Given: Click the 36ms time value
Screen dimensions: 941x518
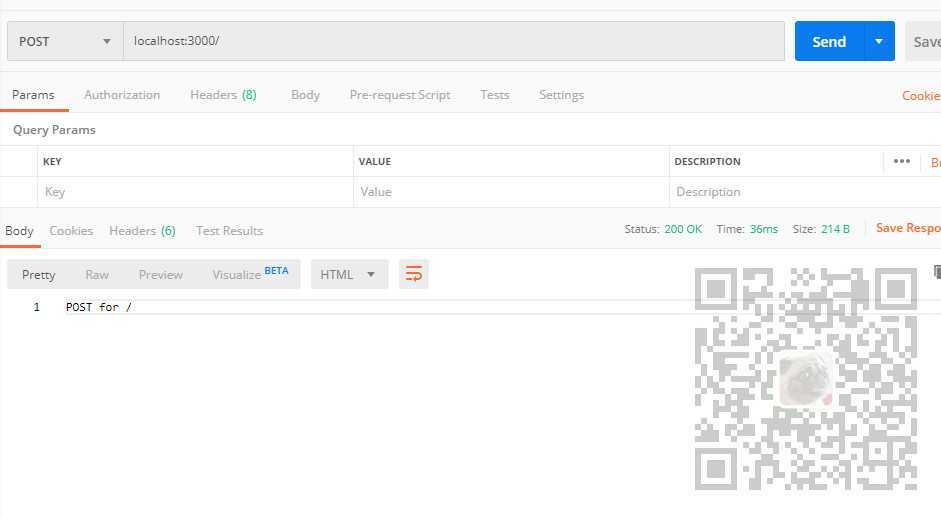Looking at the screenshot, I should [x=763, y=229].
